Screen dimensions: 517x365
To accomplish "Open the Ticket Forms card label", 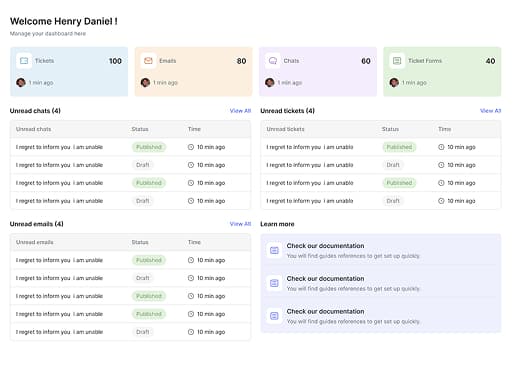I will pyautogui.click(x=425, y=61).
